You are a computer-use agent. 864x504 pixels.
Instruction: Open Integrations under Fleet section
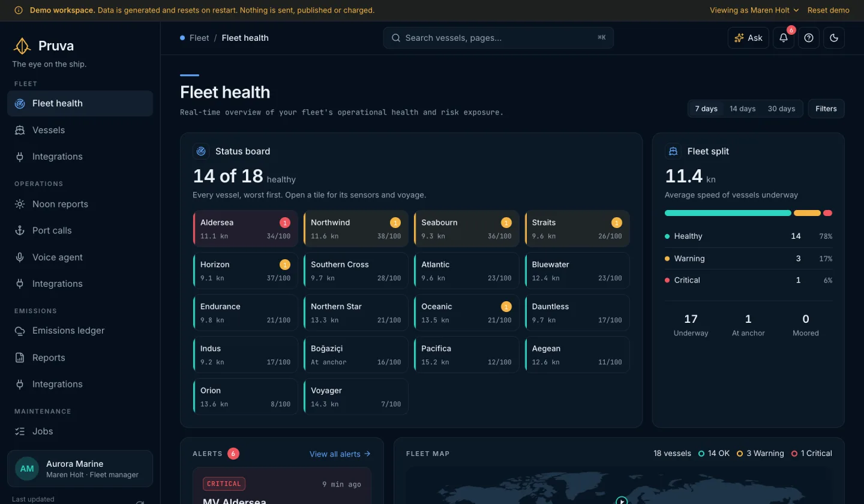tap(80, 157)
